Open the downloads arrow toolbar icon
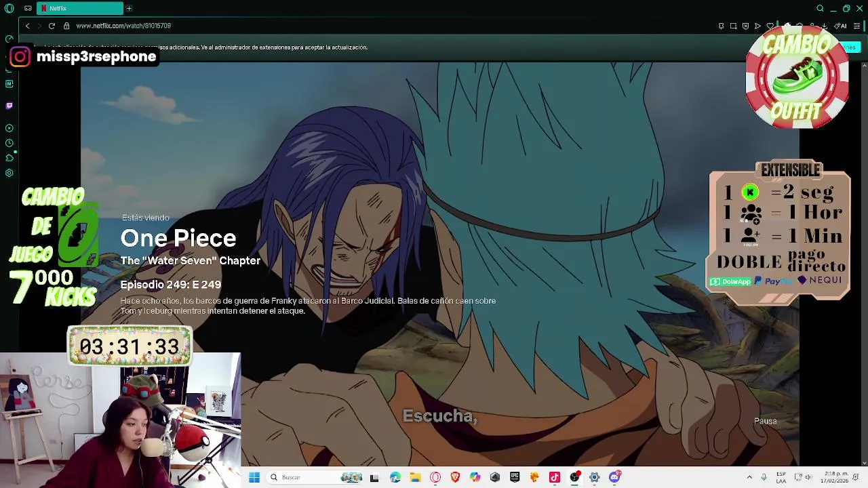 [x=824, y=26]
